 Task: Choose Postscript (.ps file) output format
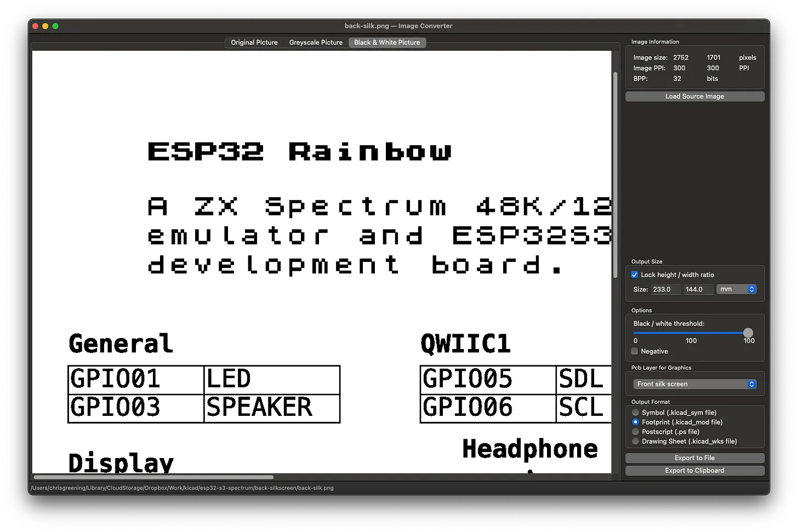(636, 432)
